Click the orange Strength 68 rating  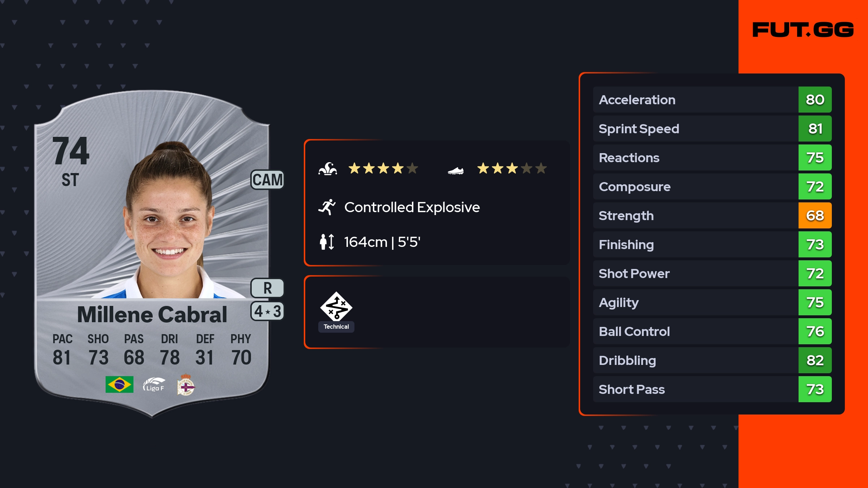pyautogui.click(x=815, y=215)
